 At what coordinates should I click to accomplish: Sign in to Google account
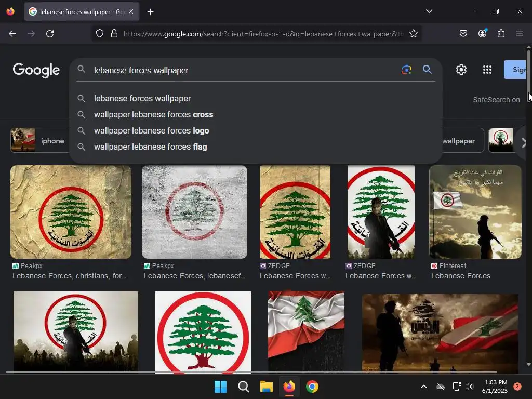(x=515, y=70)
